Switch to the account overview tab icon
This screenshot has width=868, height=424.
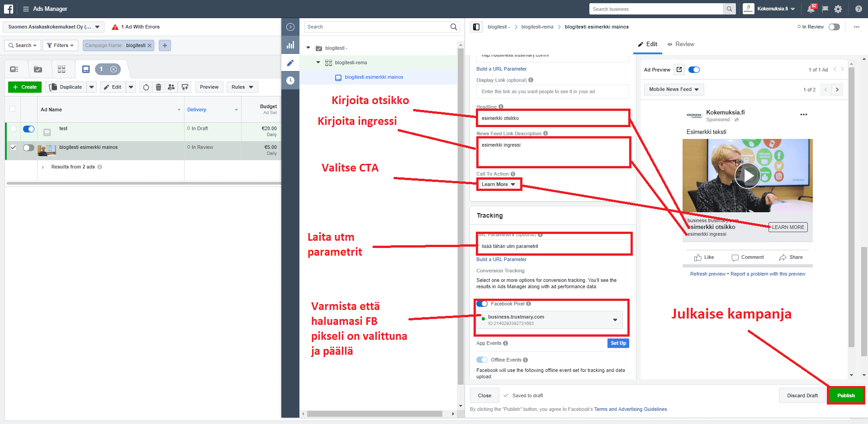[x=14, y=69]
